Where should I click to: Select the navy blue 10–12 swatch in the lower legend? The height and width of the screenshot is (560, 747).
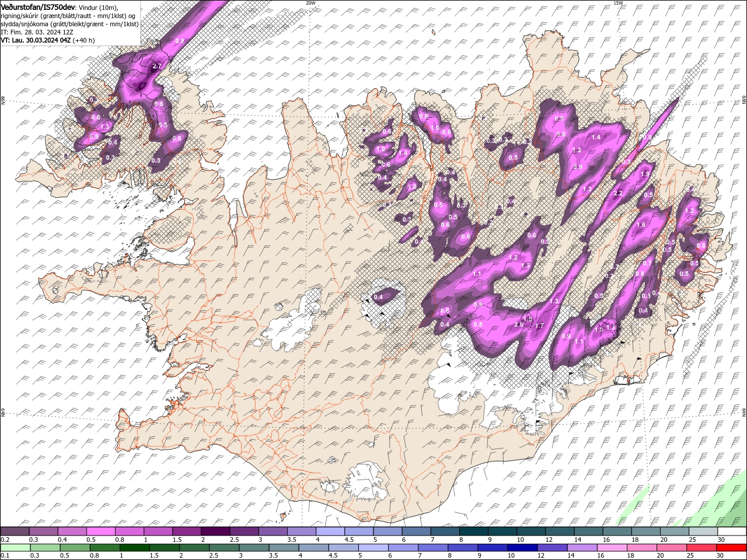tap(522, 548)
